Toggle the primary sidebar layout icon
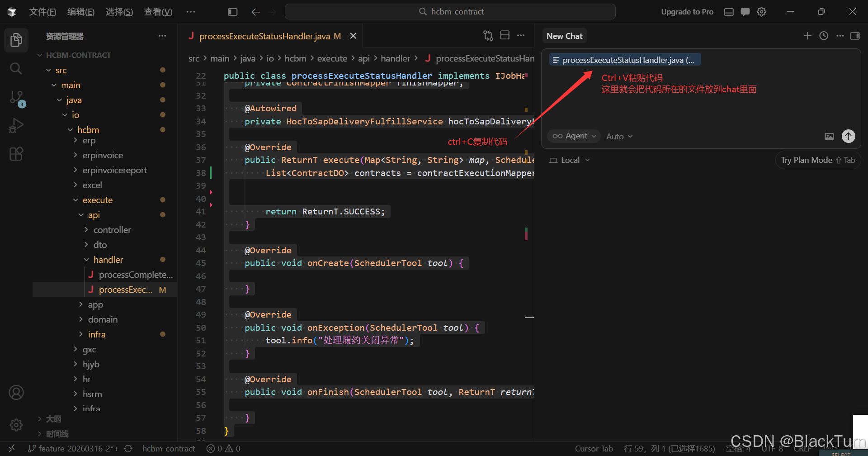Screen dimensions: 868x456 [x=232, y=12]
